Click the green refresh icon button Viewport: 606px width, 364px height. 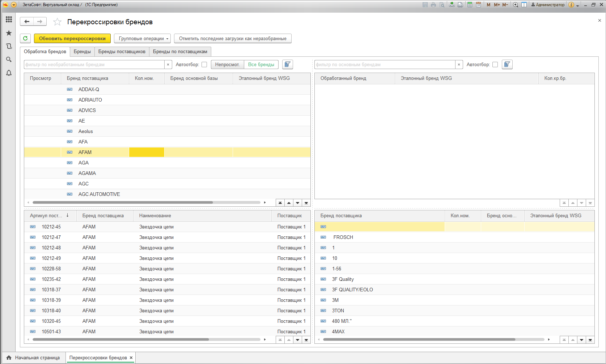point(25,38)
